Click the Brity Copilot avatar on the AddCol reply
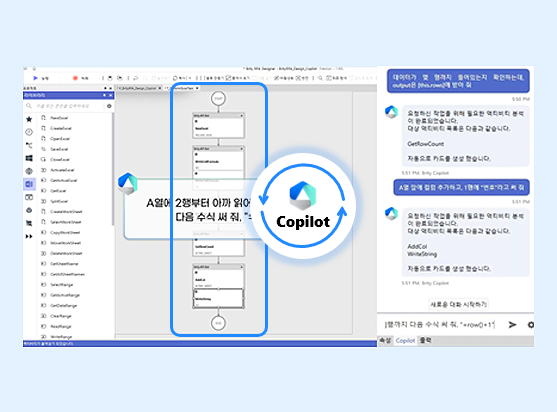The image size is (557, 412). pos(391,214)
